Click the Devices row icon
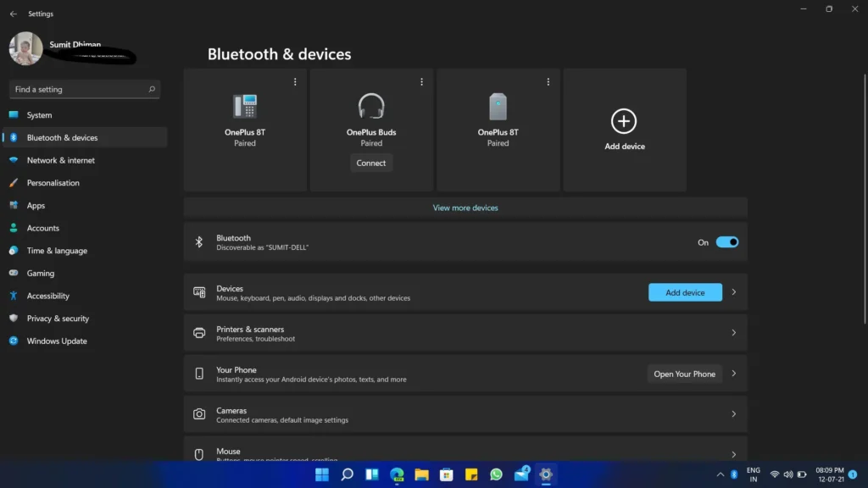This screenshot has width=868, height=488. [x=199, y=292]
